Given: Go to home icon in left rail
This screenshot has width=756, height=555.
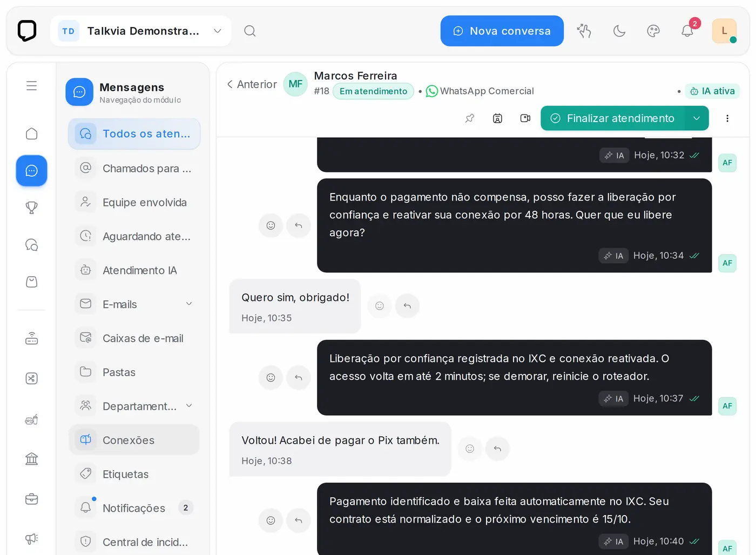Looking at the screenshot, I should point(32,133).
